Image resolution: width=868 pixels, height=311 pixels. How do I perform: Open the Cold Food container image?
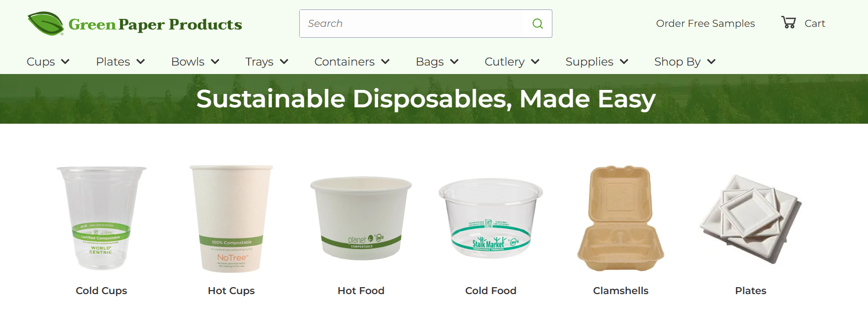pos(491,218)
